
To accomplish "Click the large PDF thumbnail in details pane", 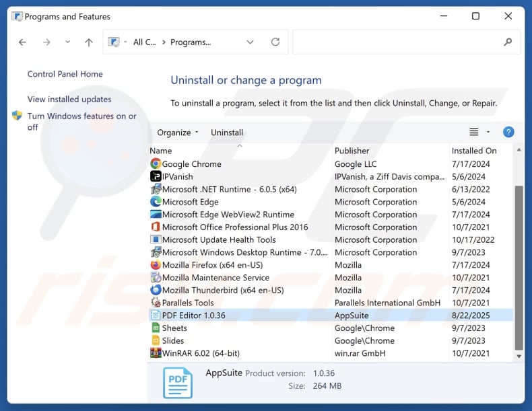I will click(x=178, y=383).
